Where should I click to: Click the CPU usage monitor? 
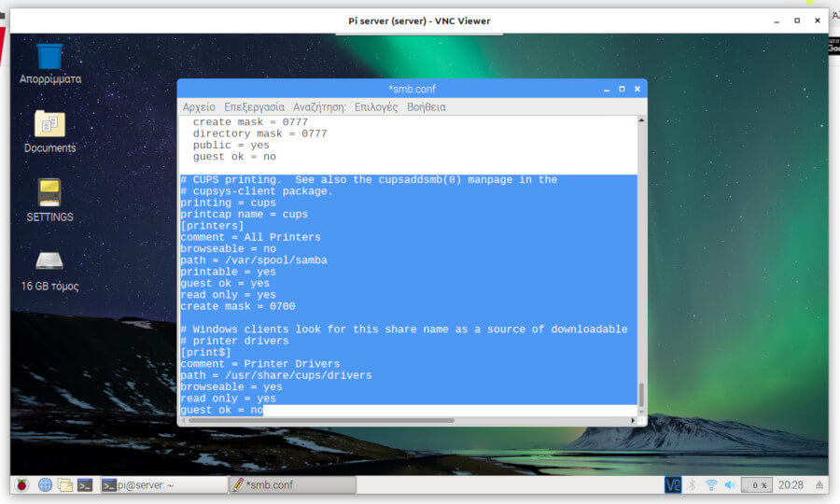tap(756, 484)
